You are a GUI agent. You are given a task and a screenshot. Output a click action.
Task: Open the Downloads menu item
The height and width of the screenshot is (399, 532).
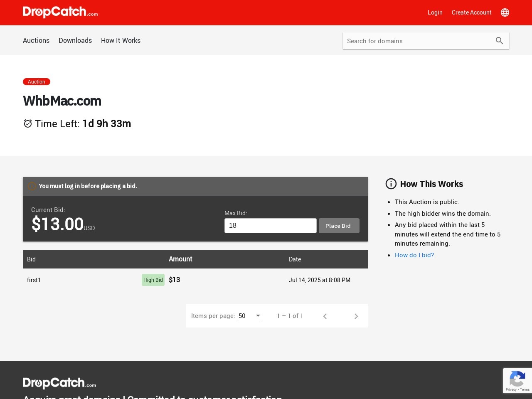coord(75,40)
